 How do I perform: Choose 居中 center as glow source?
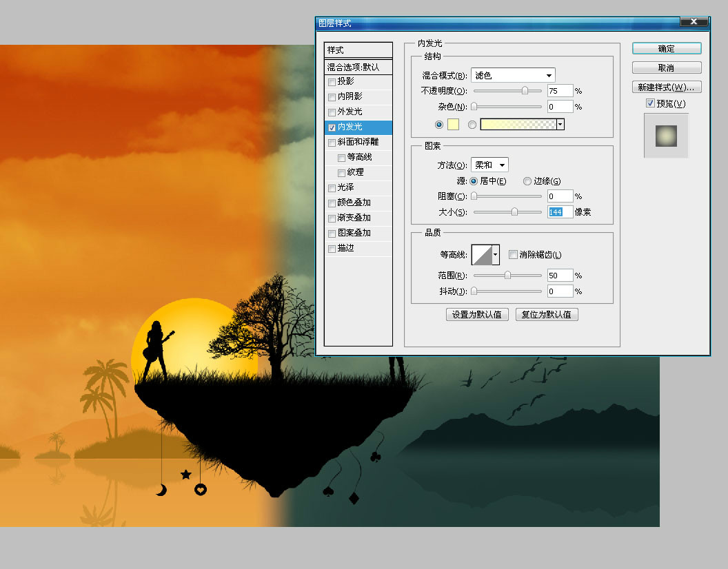click(474, 181)
